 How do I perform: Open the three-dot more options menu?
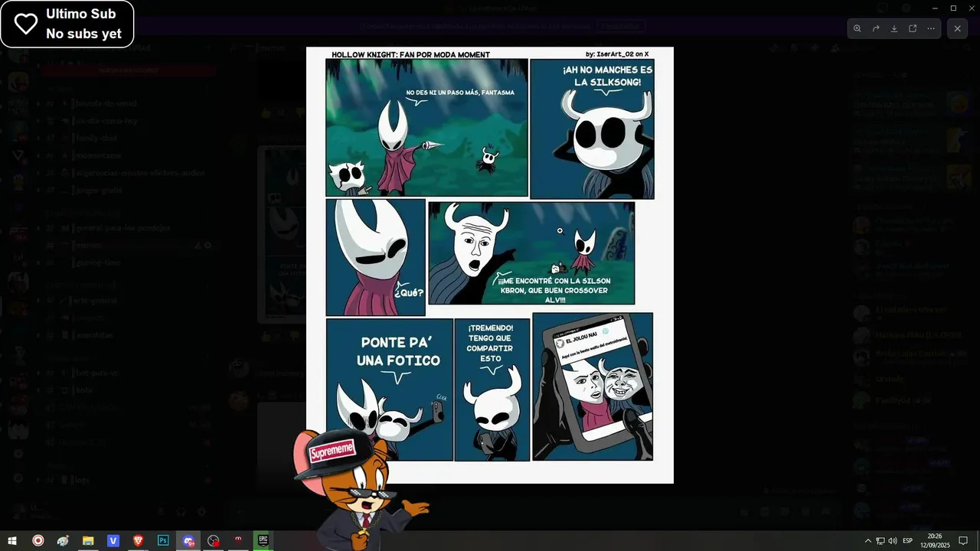click(x=931, y=28)
